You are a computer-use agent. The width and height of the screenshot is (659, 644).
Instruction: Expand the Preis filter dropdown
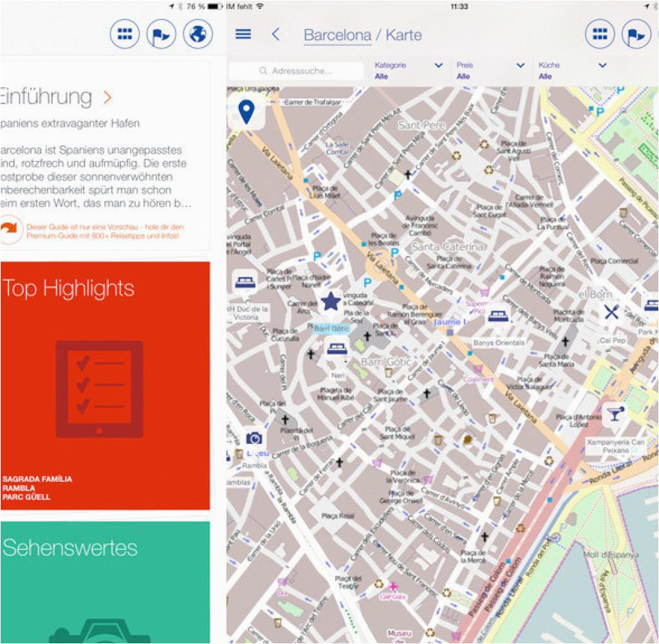[x=490, y=71]
